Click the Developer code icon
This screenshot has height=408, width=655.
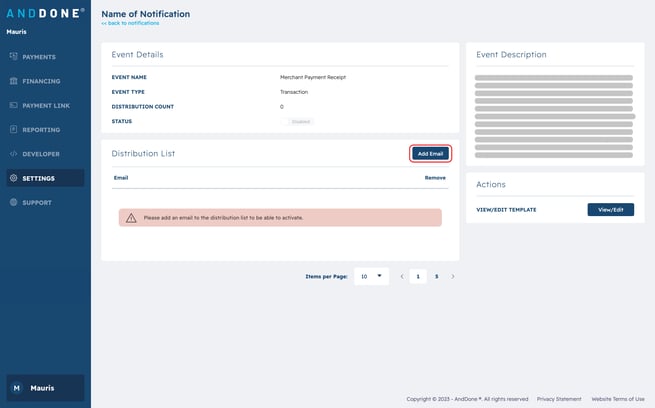pos(13,154)
